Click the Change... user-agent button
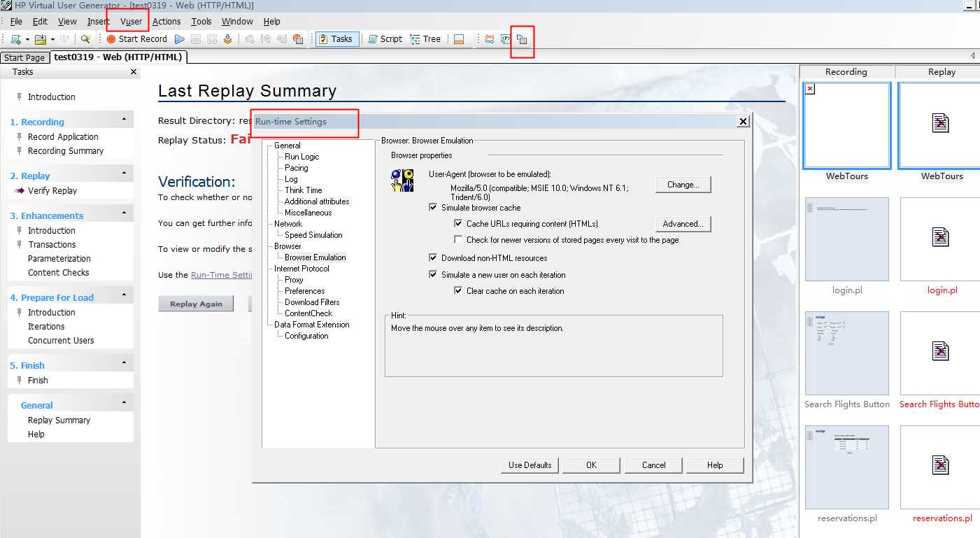Viewport: 980px width, 538px height. [x=683, y=185]
